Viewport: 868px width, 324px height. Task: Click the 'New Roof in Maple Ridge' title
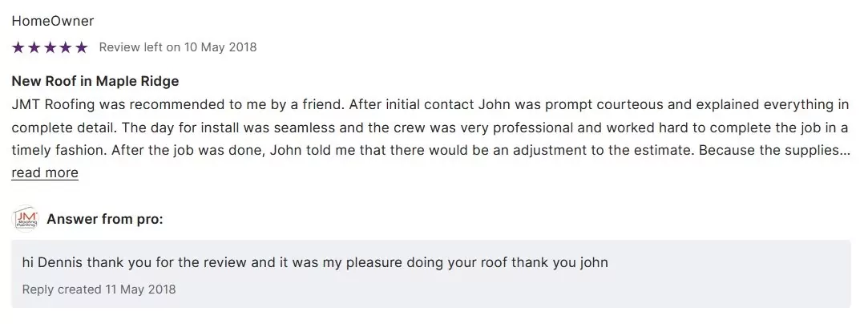(x=95, y=81)
